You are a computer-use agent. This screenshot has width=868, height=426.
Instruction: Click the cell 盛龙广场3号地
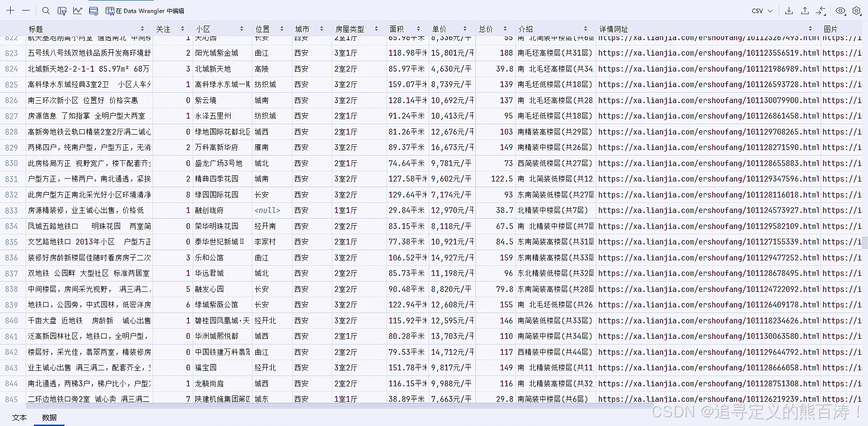click(222, 164)
